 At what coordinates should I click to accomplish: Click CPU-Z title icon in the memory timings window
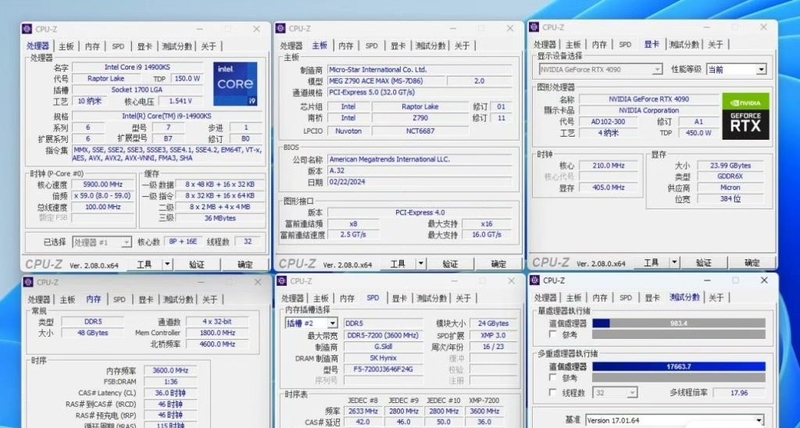(29, 282)
